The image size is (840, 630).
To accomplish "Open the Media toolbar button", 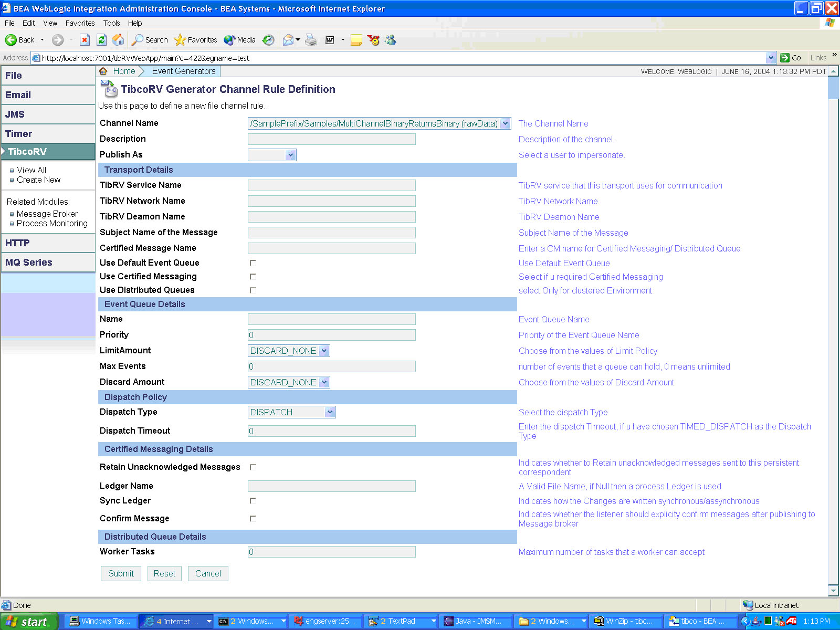I will click(239, 40).
